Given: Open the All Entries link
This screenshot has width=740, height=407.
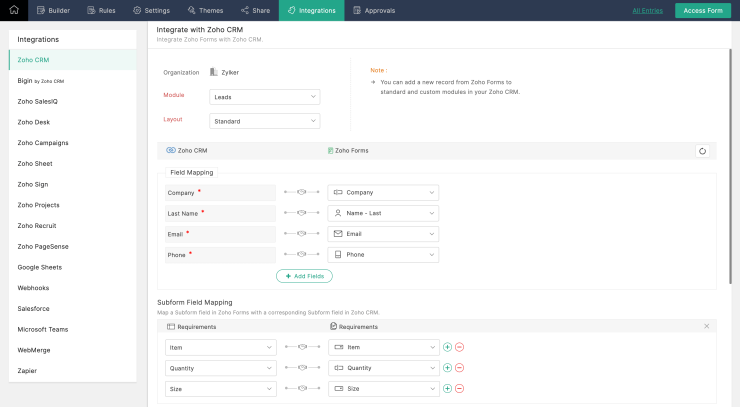Looking at the screenshot, I should pyautogui.click(x=649, y=10).
